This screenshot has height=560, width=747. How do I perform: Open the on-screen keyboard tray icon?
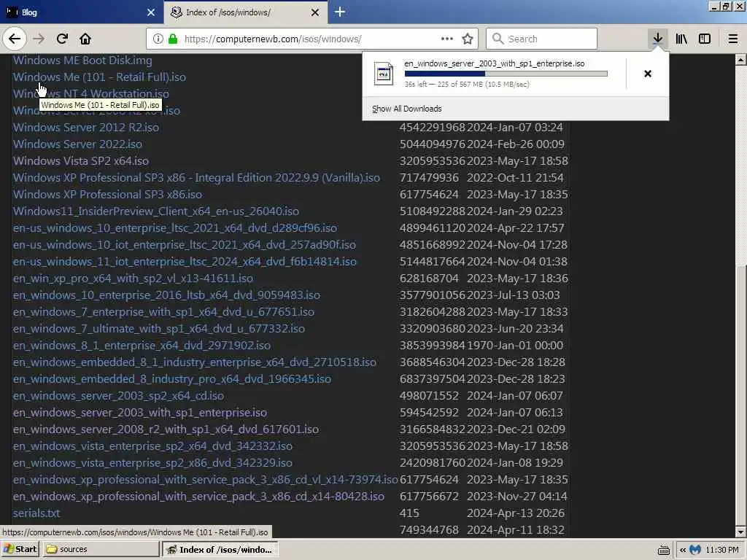point(663,550)
